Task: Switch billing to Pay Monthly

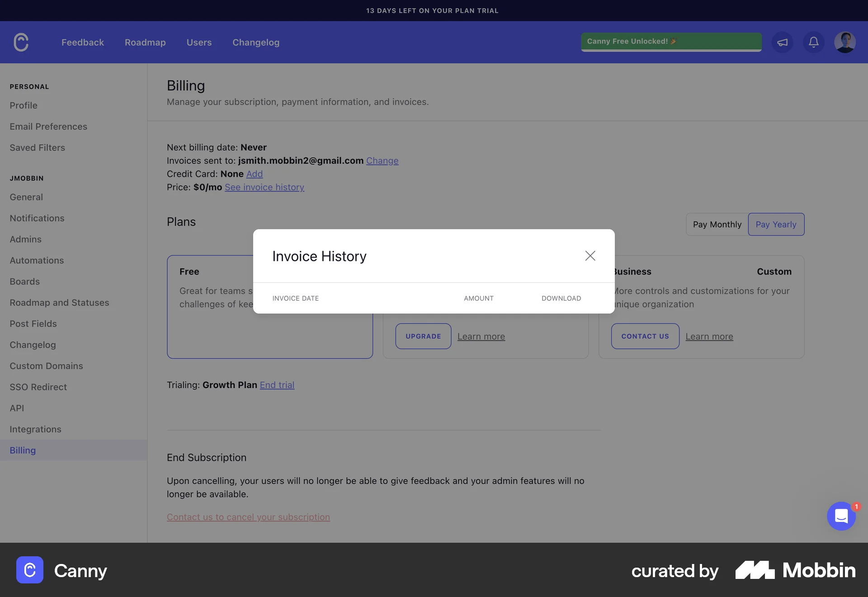Action: 717,224
